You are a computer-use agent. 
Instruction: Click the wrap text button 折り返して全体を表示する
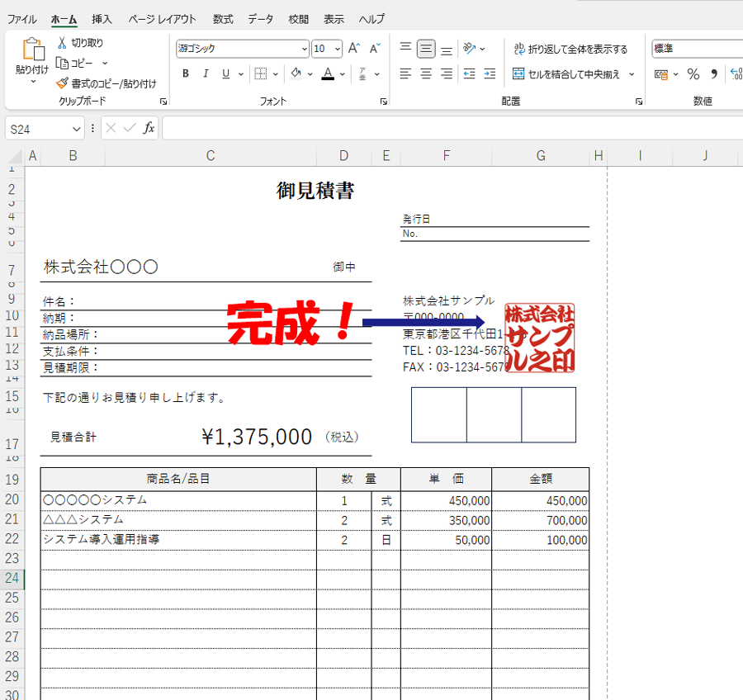pyautogui.click(x=570, y=49)
